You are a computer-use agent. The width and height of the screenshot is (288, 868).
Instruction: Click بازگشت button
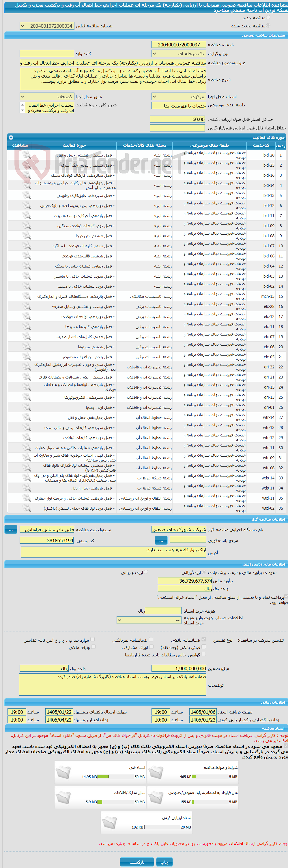pyautogui.click(x=137, y=862)
